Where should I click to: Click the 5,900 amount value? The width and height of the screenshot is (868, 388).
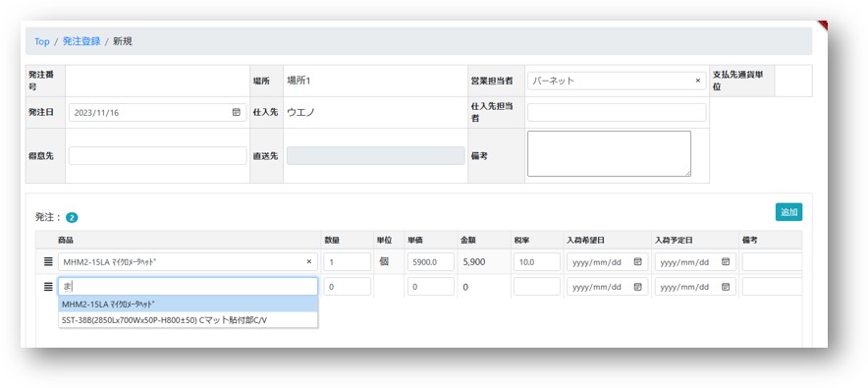(x=474, y=262)
